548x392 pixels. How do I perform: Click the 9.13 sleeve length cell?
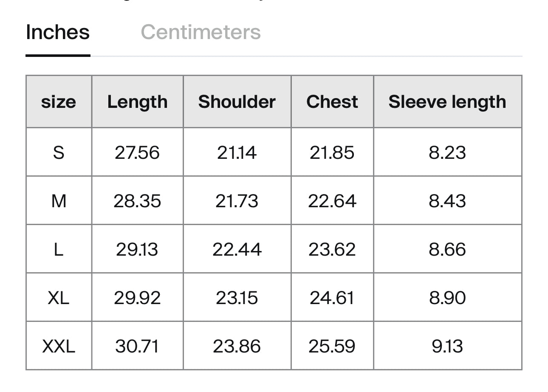[447, 346]
